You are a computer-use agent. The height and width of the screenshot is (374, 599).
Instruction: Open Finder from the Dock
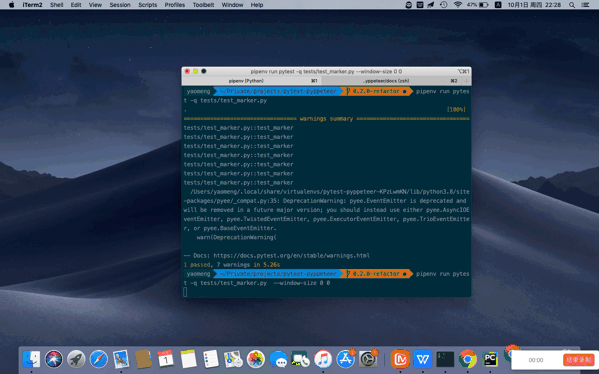[x=31, y=359]
